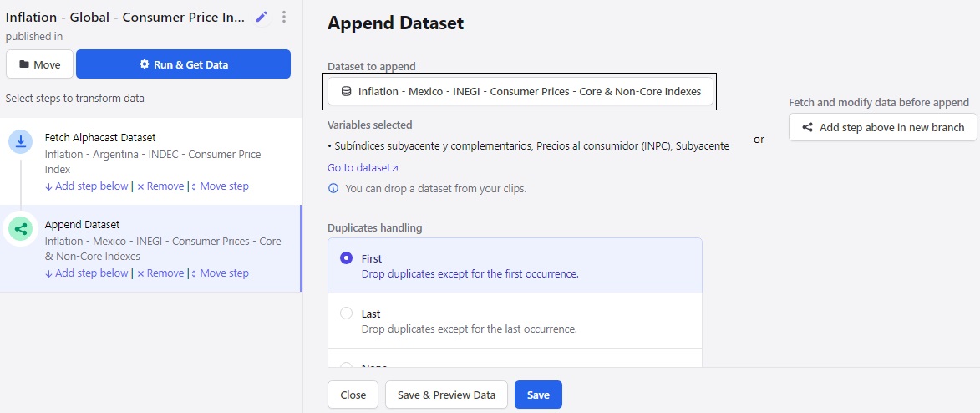The width and height of the screenshot is (980, 413).
Task: Add step below Fetch Alphacast Dataset
Action: (86, 186)
